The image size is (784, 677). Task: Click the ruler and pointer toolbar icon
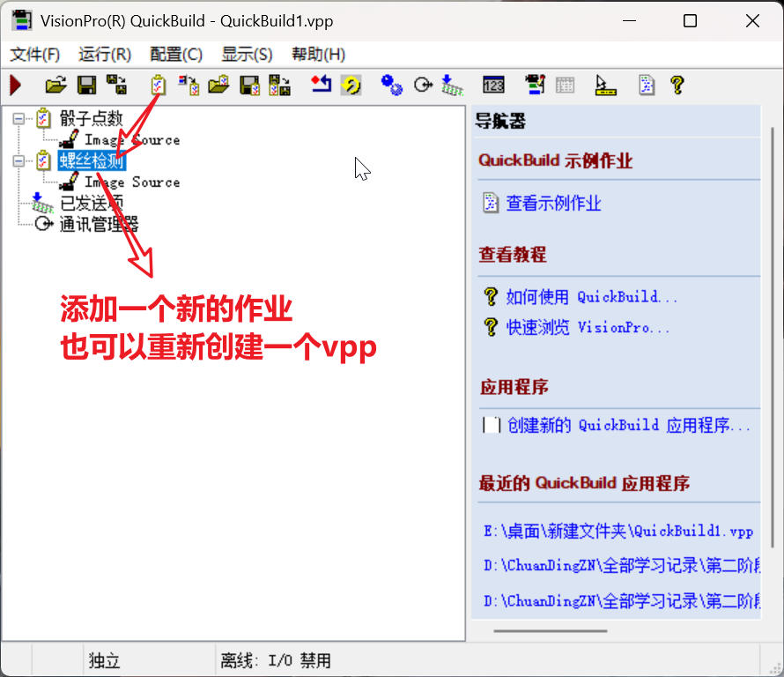(605, 85)
